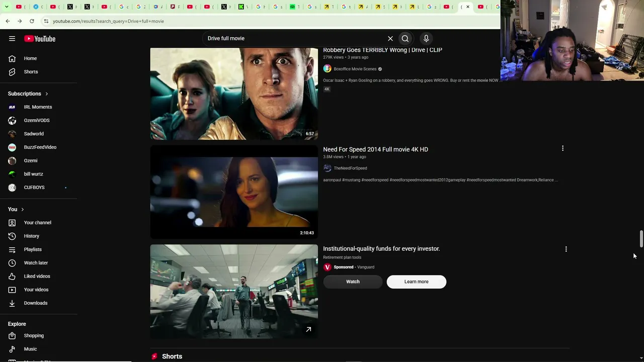The width and height of the screenshot is (644, 362).
Task: Click the Drive clip description about Oscar Isaac
Action: (x=412, y=80)
